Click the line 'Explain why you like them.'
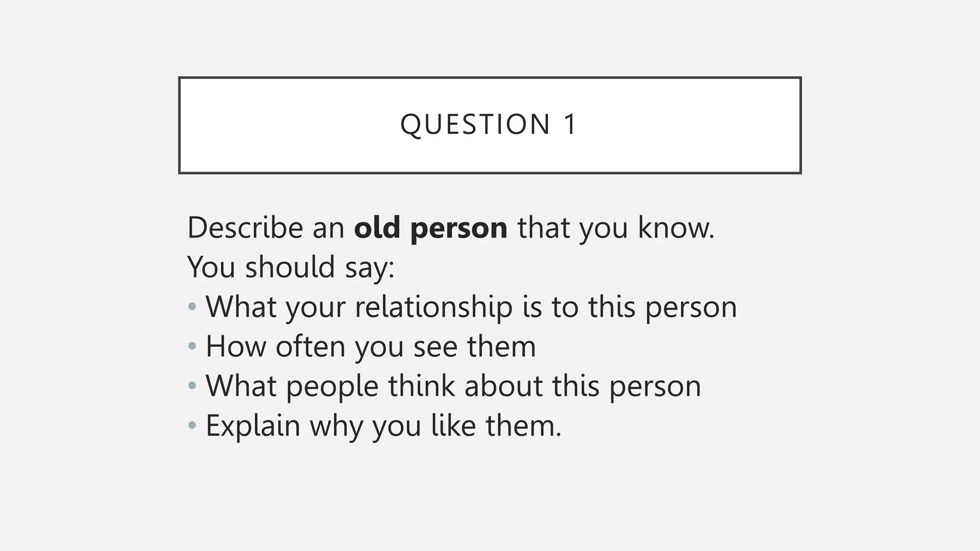Image resolution: width=980 pixels, height=551 pixels. click(384, 426)
